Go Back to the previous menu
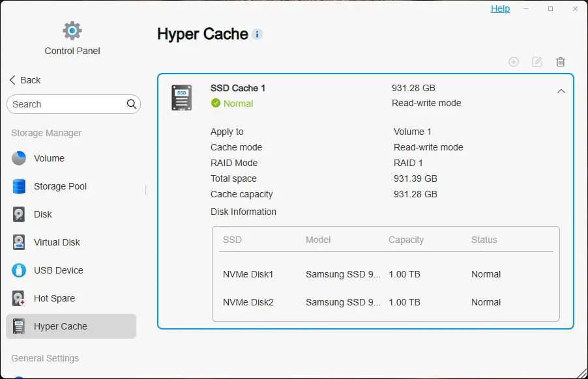This screenshot has height=379, width=588. click(25, 80)
